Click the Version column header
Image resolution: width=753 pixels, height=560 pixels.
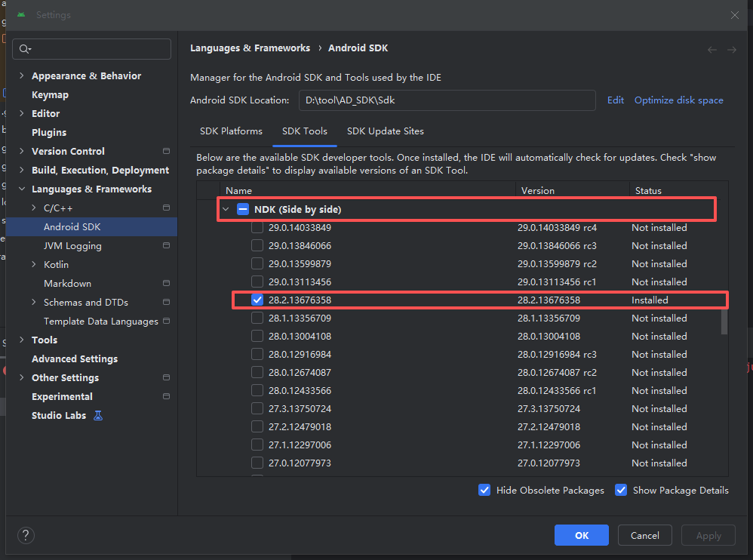pyautogui.click(x=572, y=190)
